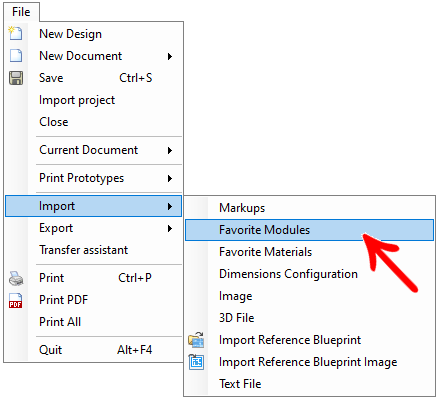Screen dimensions: 440x400
Task: Click the New Design sparkle page icon
Action: click(16, 33)
